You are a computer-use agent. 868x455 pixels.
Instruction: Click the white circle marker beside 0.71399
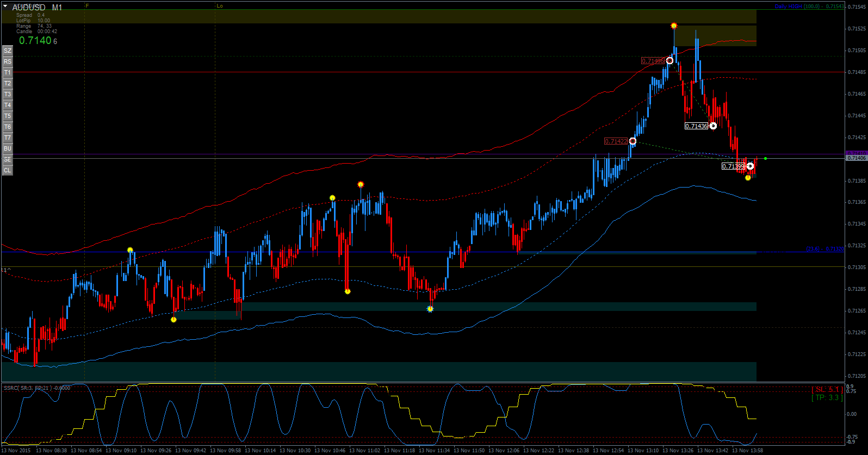(750, 166)
